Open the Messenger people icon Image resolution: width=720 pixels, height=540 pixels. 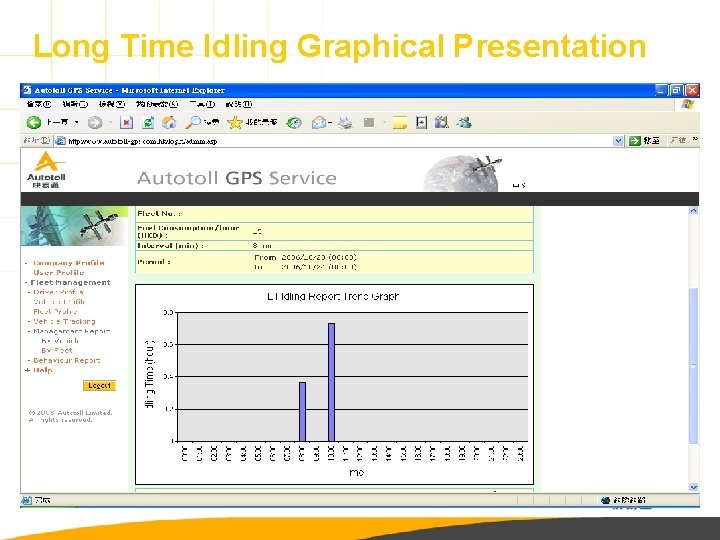464,122
